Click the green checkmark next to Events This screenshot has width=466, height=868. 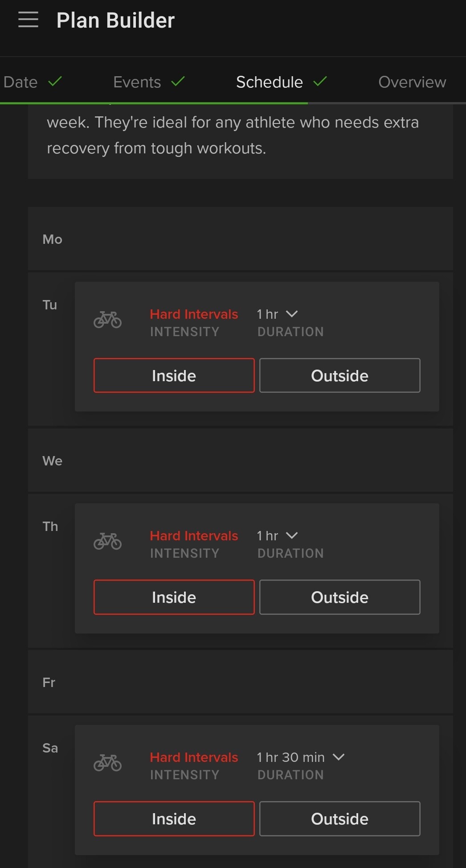[178, 82]
